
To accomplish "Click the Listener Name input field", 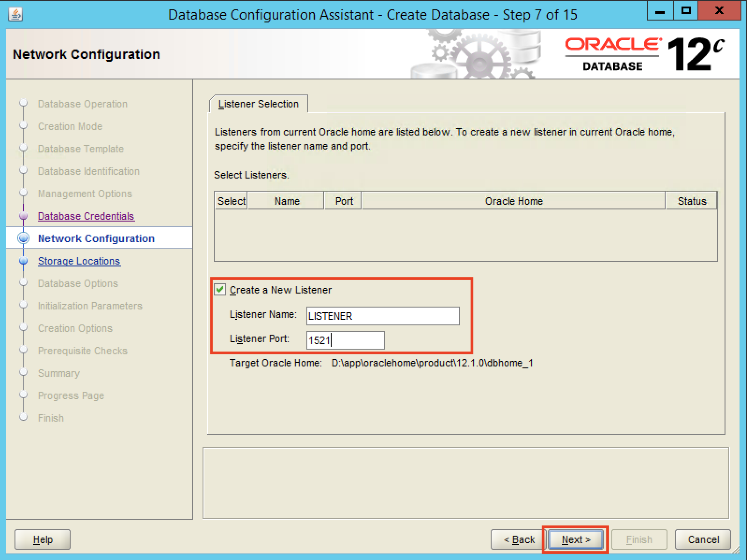I will [x=383, y=316].
